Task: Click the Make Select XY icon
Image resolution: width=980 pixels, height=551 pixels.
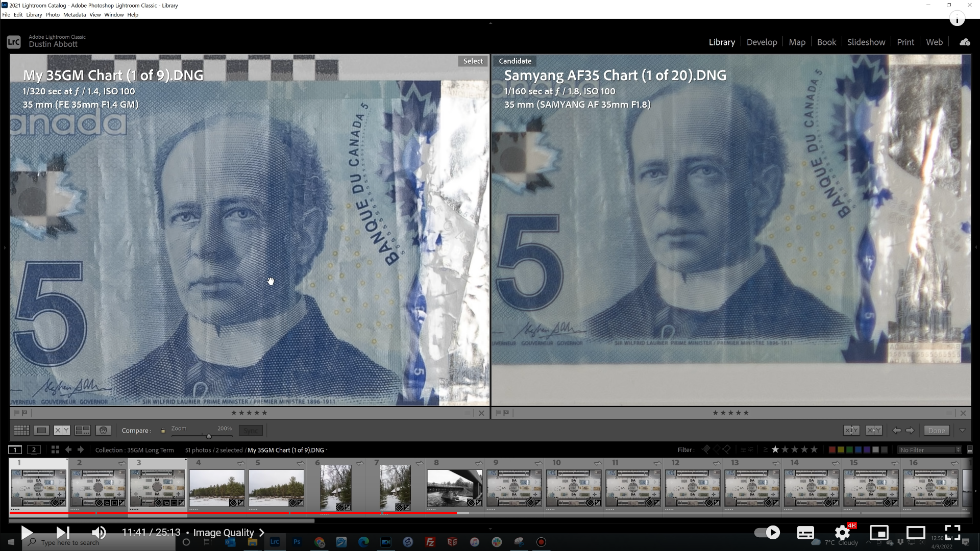Action: tap(874, 431)
